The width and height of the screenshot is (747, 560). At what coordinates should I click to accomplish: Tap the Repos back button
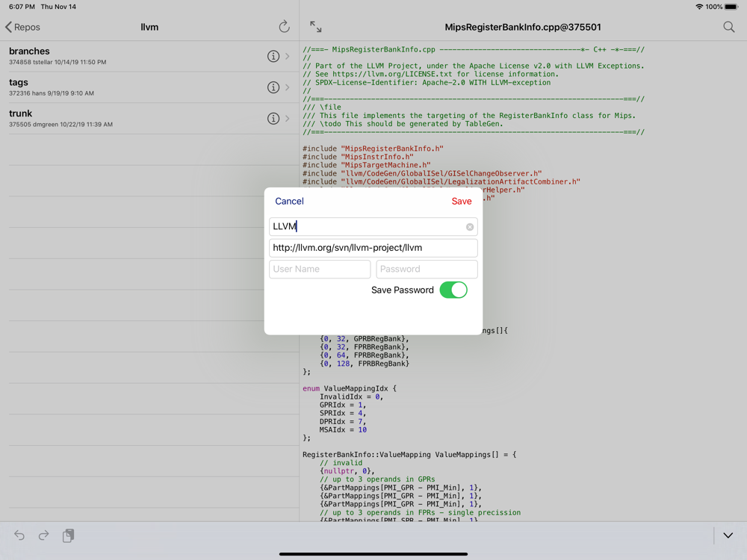(22, 27)
